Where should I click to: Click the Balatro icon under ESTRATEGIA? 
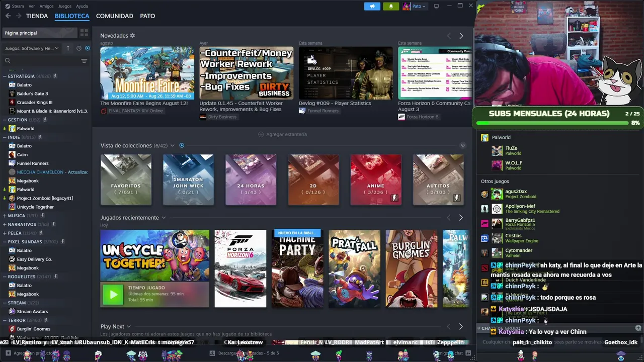point(12,85)
